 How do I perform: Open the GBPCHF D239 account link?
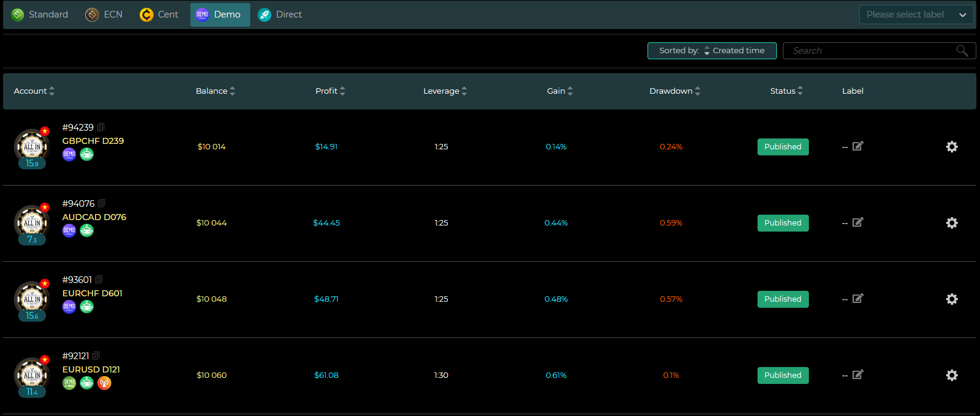tap(93, 141)
